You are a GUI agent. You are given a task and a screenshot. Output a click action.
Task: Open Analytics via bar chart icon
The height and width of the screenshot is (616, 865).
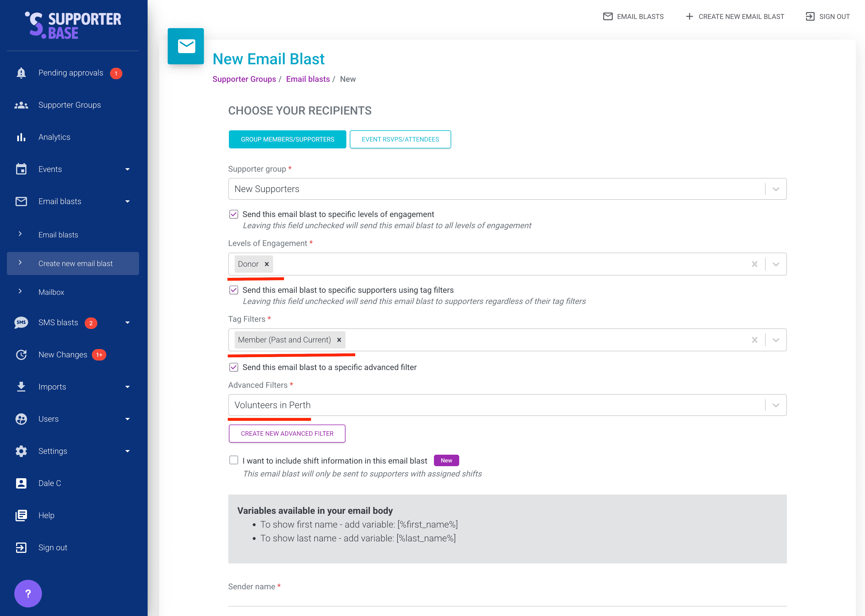pyautogui.click(x=21, y=137)
